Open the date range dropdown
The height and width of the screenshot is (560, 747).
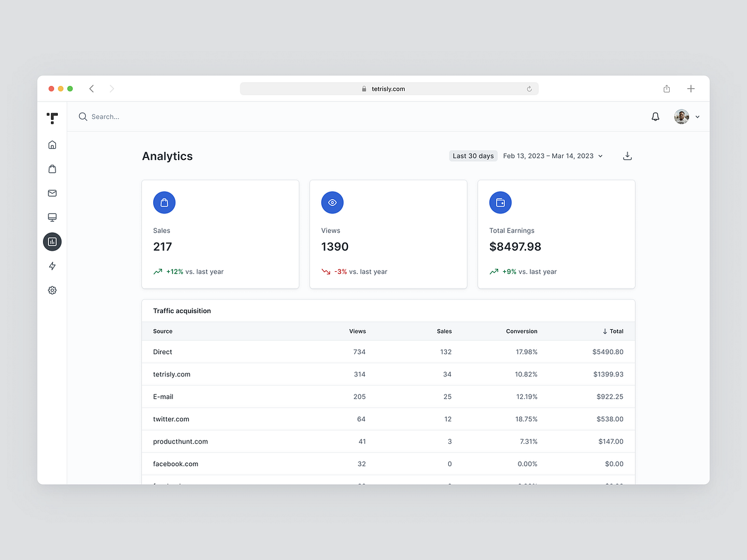553,156
